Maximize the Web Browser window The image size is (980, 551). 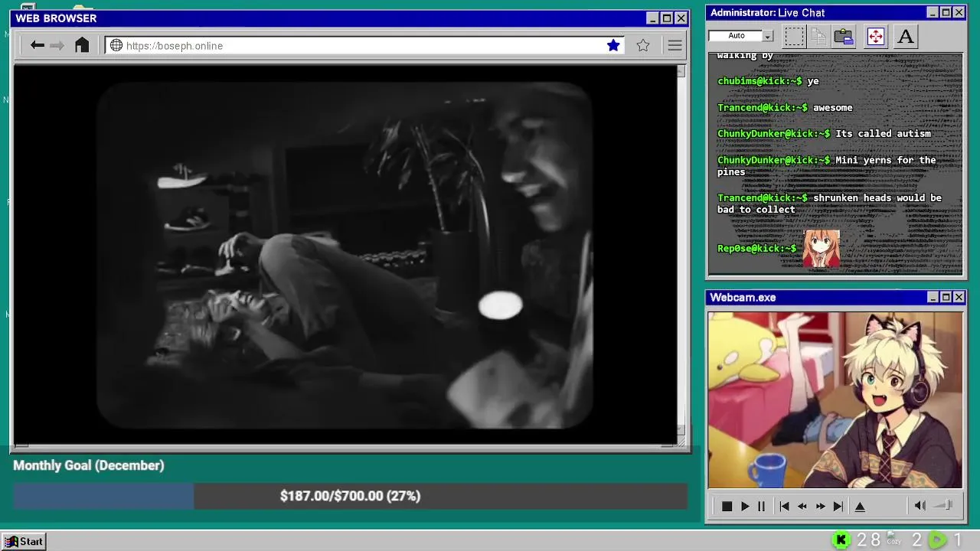coord(667,18)
